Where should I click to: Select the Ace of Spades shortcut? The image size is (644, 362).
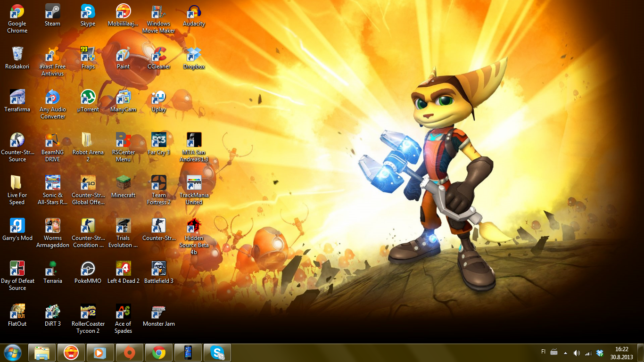(123, 319)
